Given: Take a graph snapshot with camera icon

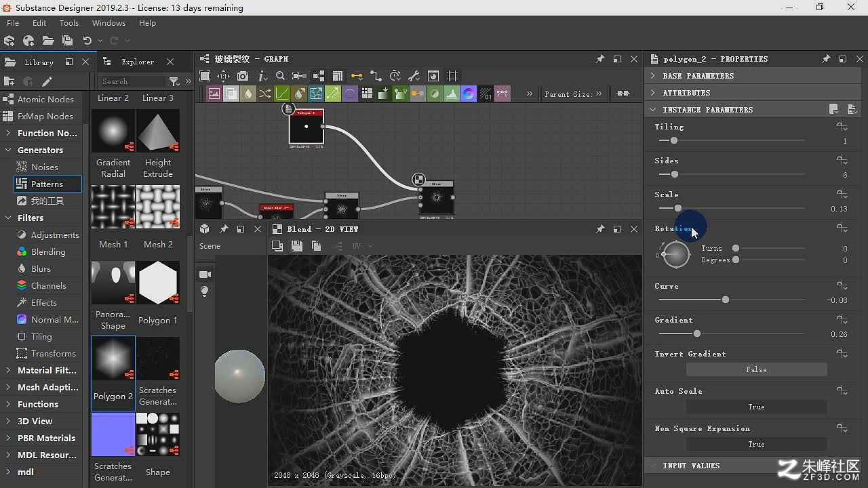Looking at the screenshot, I should click(x=243, y=76).
